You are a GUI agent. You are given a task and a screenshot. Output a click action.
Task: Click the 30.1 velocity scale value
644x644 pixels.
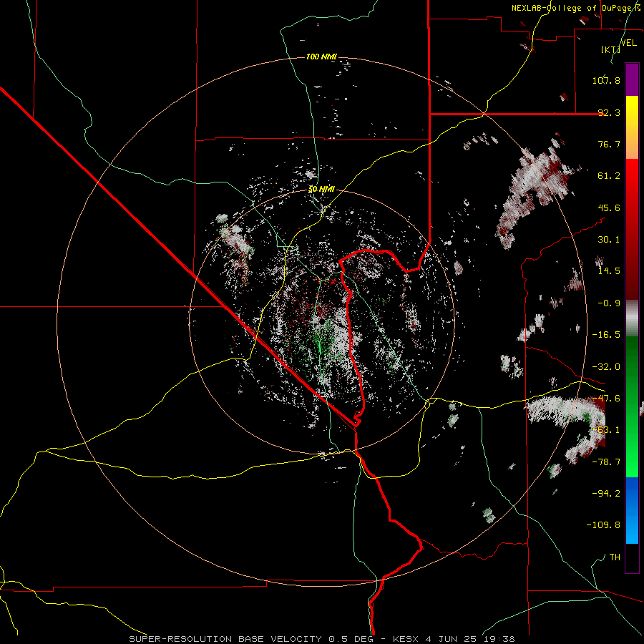coord(609,240)
